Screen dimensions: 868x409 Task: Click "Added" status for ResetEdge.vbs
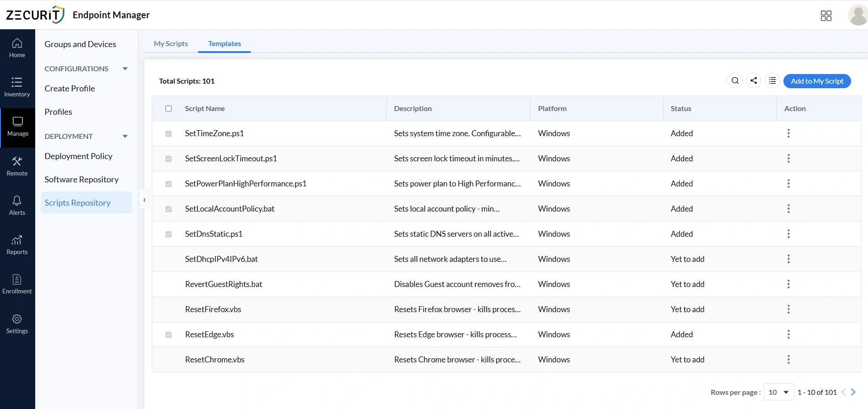682,335
